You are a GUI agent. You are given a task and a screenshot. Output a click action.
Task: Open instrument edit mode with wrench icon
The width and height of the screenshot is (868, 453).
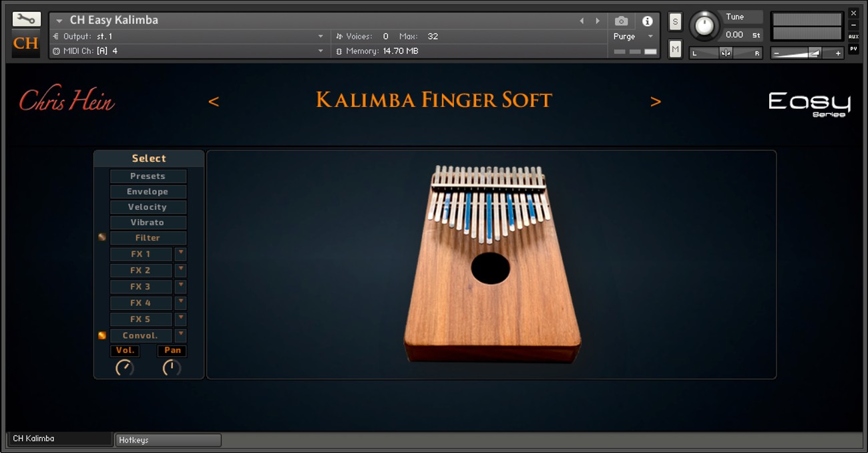[x=27, y=19]
